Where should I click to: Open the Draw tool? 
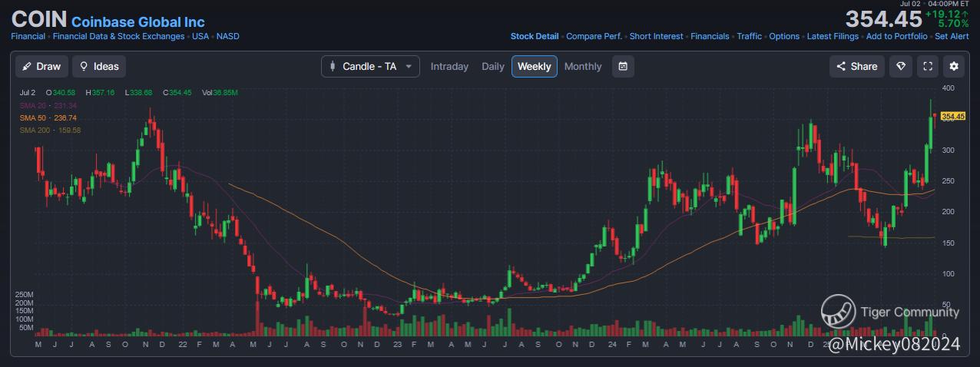[41, 66]
